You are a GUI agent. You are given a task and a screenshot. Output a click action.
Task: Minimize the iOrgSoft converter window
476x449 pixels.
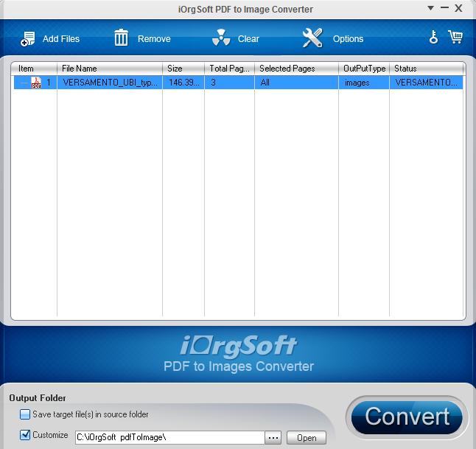click(x=445, y=8)
